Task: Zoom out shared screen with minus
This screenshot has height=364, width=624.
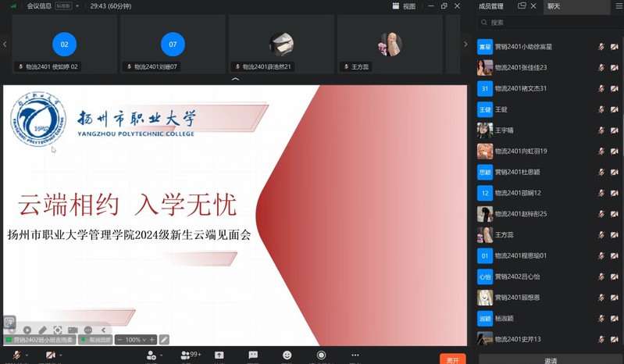Action: [119, 340]
